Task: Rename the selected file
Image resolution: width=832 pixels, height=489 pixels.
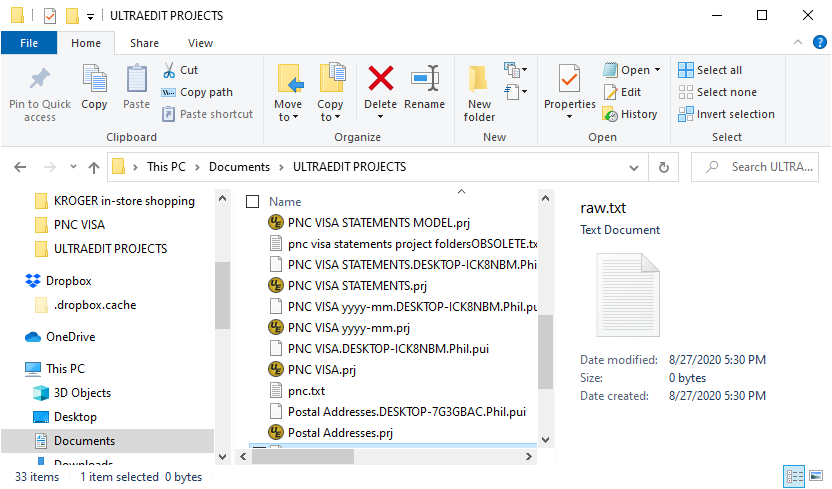Action: [x=424, y=87]
